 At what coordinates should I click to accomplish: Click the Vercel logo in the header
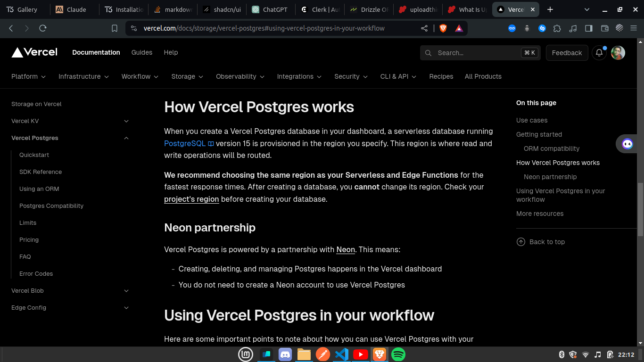tap(34, 52)
